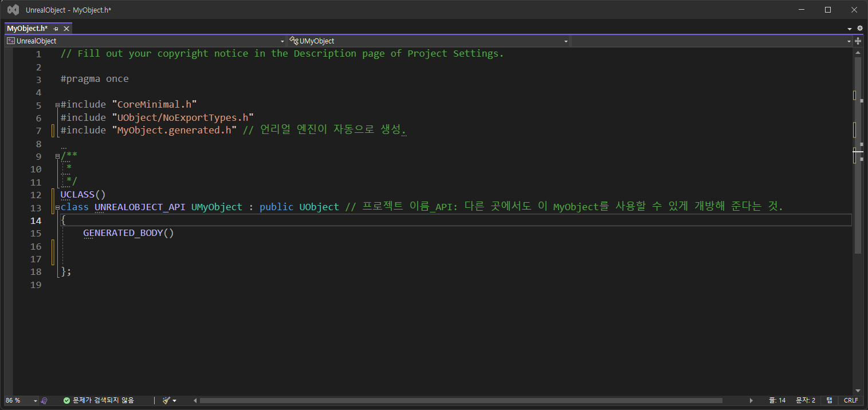The width and height of the screenshot is (868, 410).
Task: Click the '문자: 2' column indicator
Action: (x=806, y=400)
